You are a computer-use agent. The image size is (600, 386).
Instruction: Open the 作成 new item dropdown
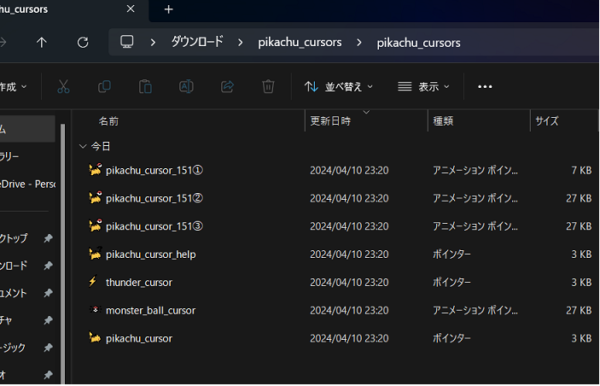click(13, 87)
